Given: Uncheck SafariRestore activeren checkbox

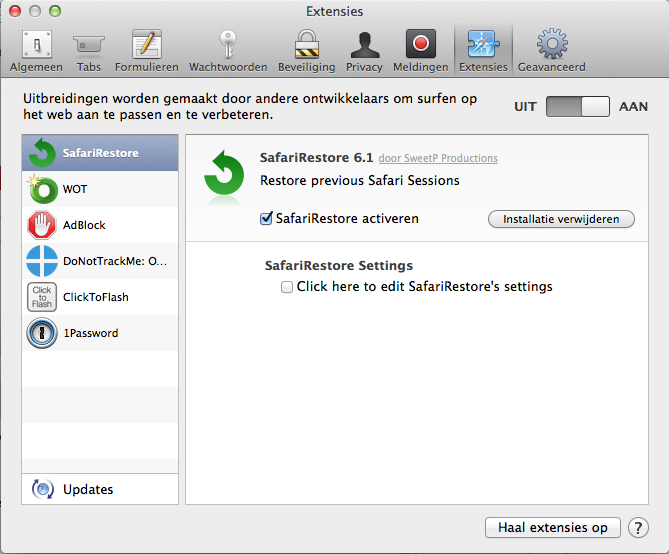Looking at the screenshot, I should 266,219.
